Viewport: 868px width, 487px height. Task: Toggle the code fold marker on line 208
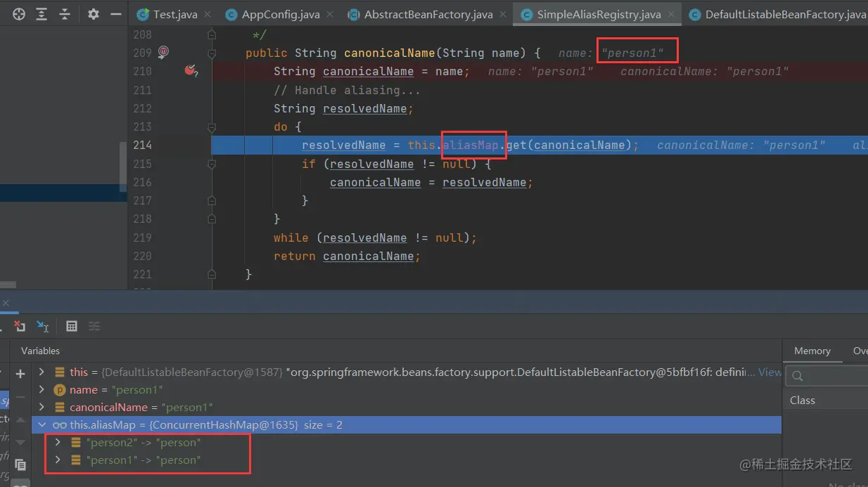(211, 34)
